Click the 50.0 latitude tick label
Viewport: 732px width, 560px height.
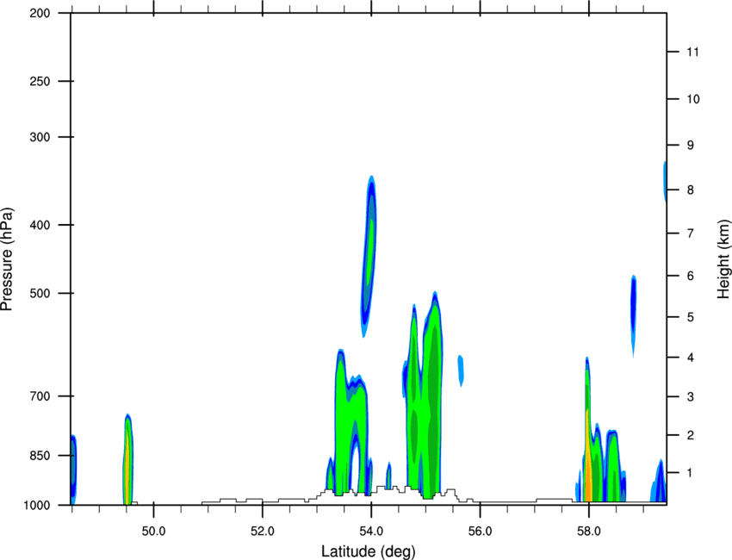pyautogui.click(x=153, y=532)
